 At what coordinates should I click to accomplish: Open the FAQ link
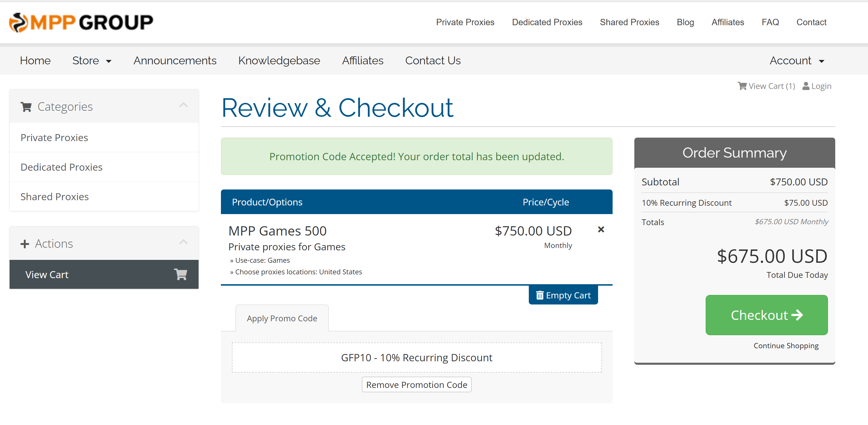[x=770, y=22]
